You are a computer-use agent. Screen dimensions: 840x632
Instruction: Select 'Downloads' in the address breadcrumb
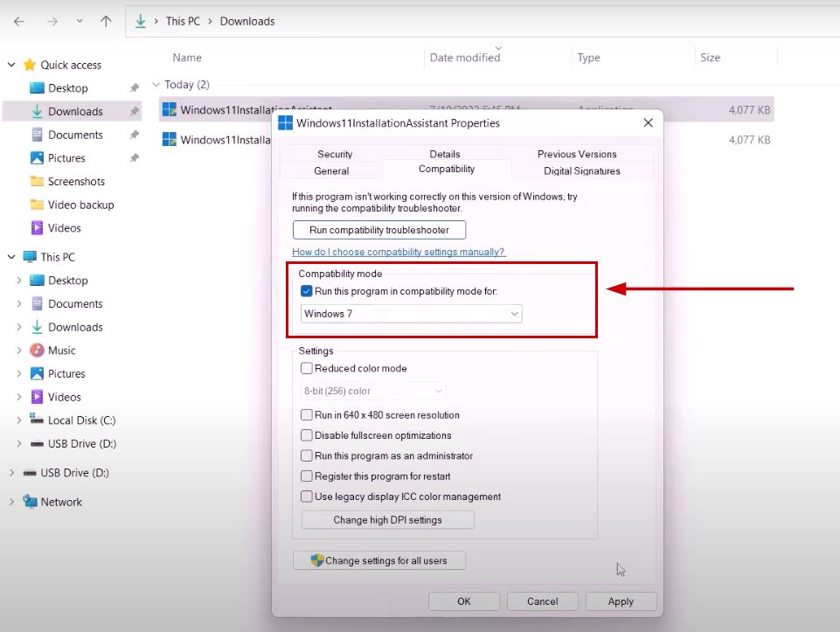(247, 22)
